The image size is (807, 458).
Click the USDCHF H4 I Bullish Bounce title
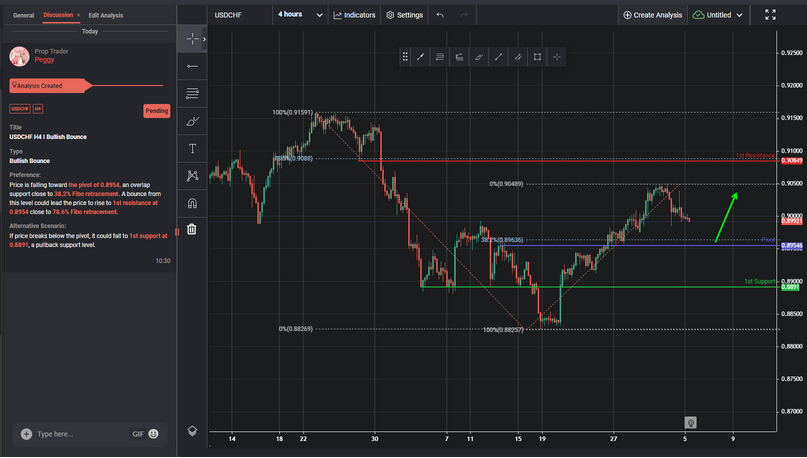click(x=48, y=137)
